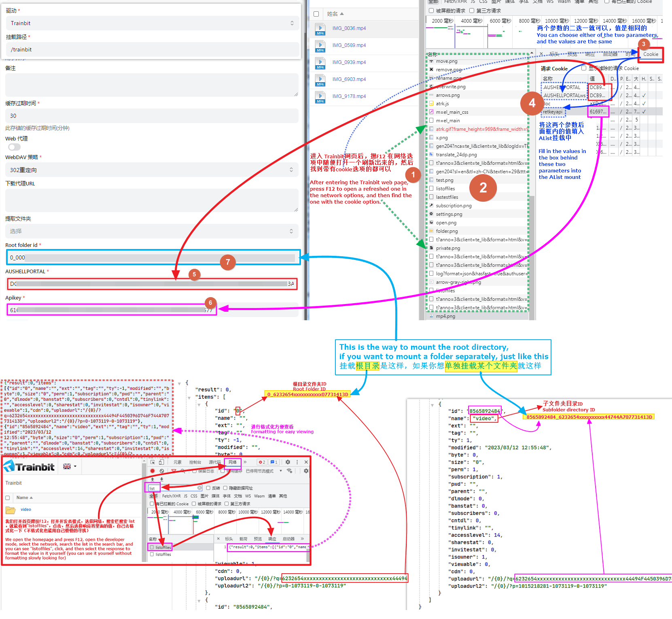
Task: Click the clear network log icon
Action: [162, 471]
